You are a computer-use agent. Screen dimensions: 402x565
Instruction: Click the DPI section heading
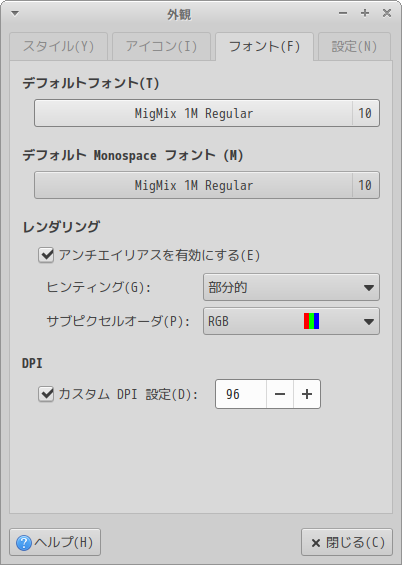click(32, 363)
